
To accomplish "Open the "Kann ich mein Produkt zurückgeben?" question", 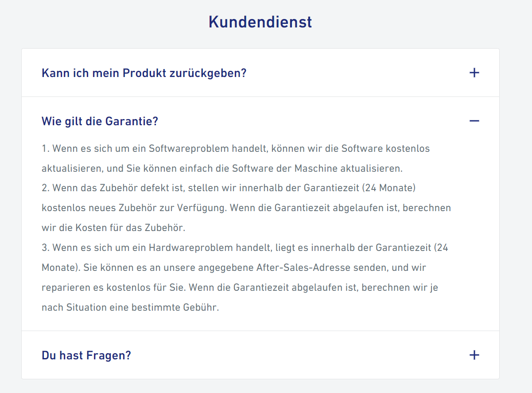I will (144, 73).
